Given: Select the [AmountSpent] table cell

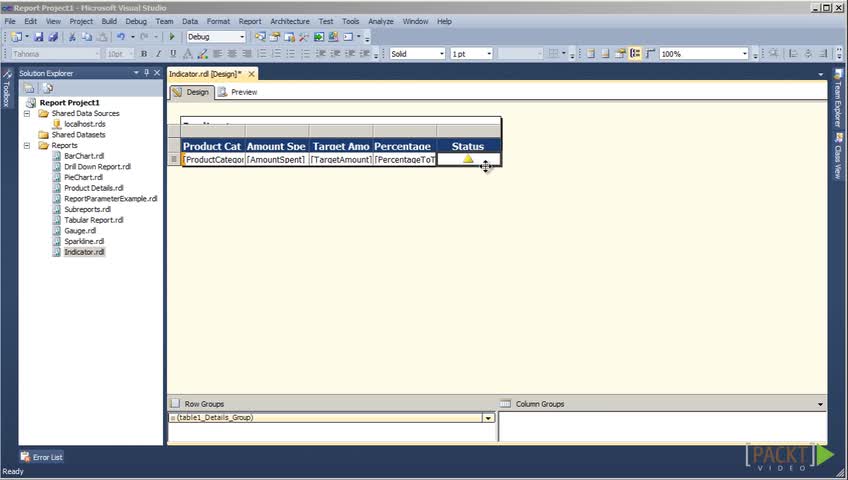Looking at the screenshot, I should 276,159.
